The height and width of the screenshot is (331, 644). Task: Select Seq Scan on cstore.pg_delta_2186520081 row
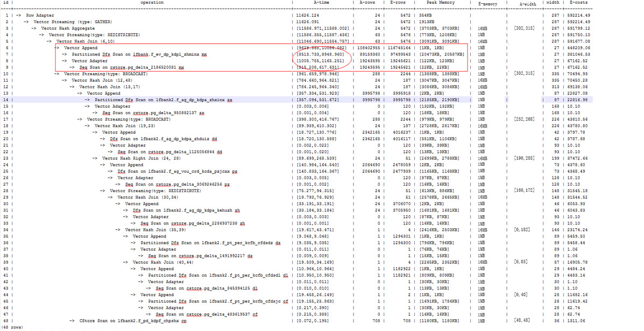(131, 67)
